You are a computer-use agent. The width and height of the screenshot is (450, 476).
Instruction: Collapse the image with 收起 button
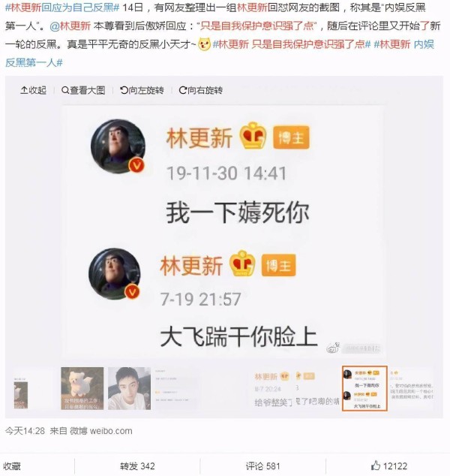[x=33, y=90]
